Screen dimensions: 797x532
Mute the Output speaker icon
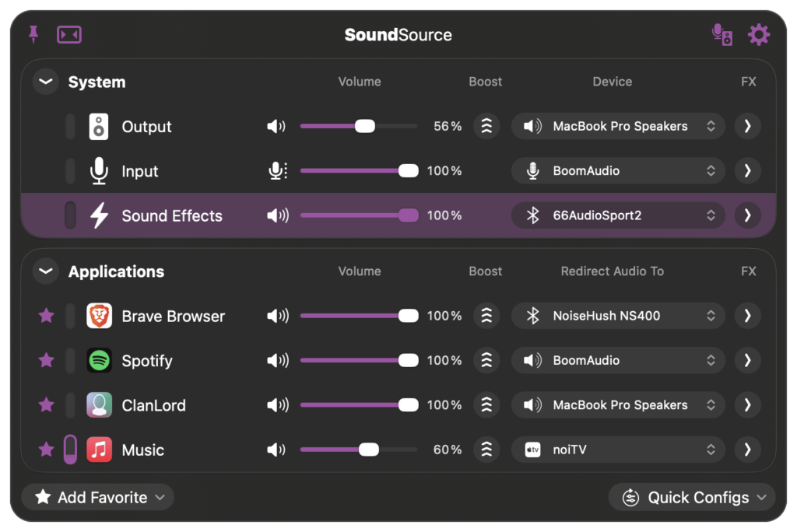(276, 127)
